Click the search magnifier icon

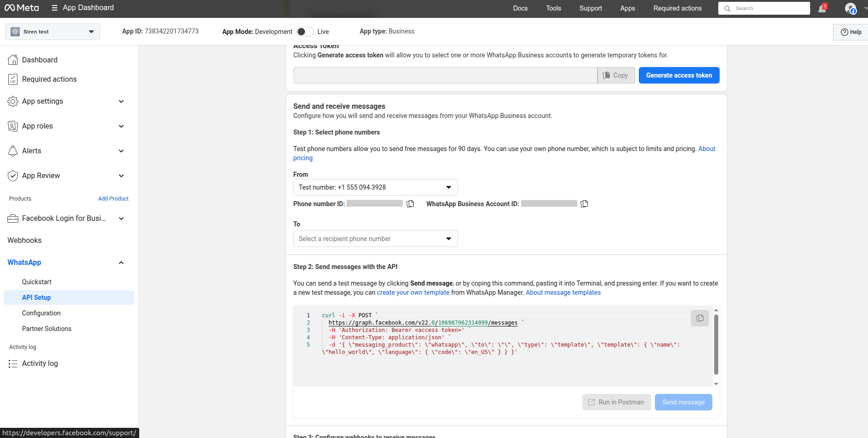tap(727, 8)
